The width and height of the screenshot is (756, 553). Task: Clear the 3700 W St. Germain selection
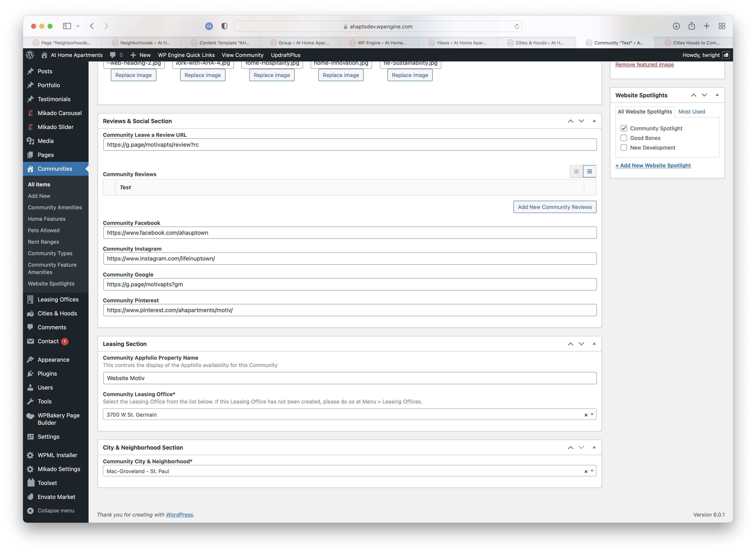(586, 415)
